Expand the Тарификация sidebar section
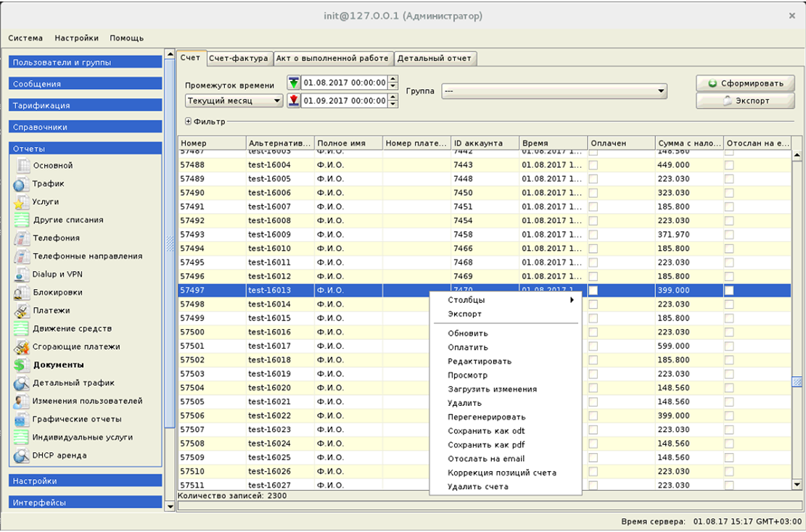Image resolution: width=806 pixels, height=532 pixels. pyautogui.click(x=86, y=105)
